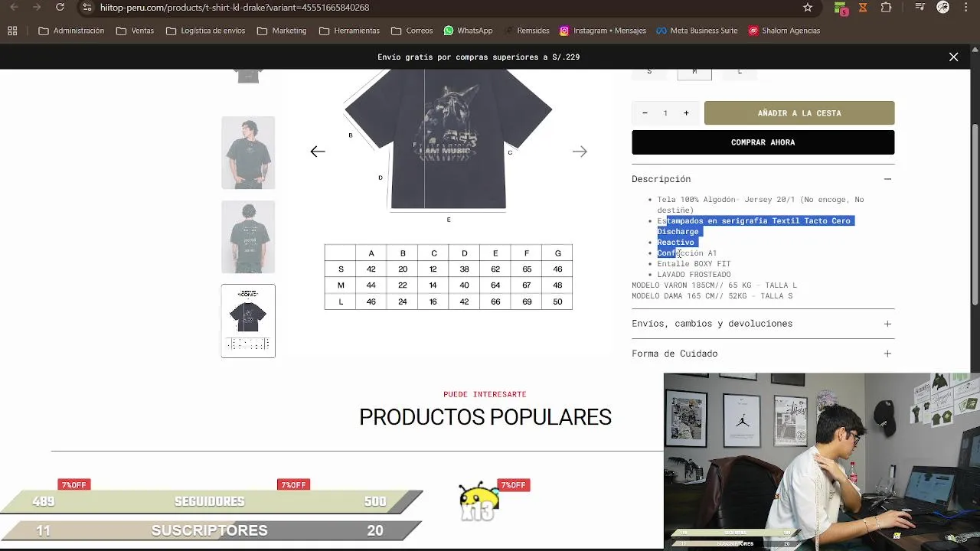Screen dimensions: 980x551
Task: Open the Correos bookmark folder
Action: (412, 31)
